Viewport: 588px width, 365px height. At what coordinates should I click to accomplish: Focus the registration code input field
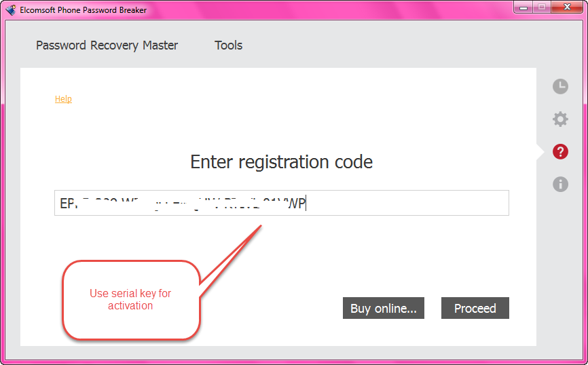point(282,203)
